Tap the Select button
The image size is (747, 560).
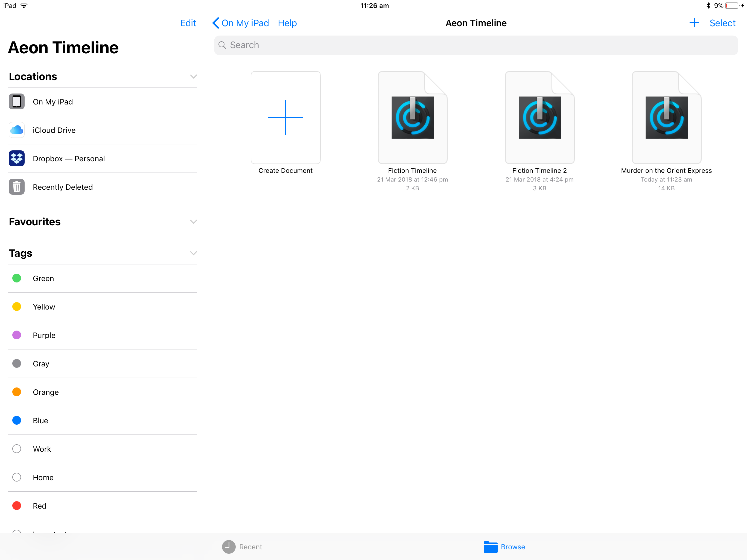[x=722, y=23]
